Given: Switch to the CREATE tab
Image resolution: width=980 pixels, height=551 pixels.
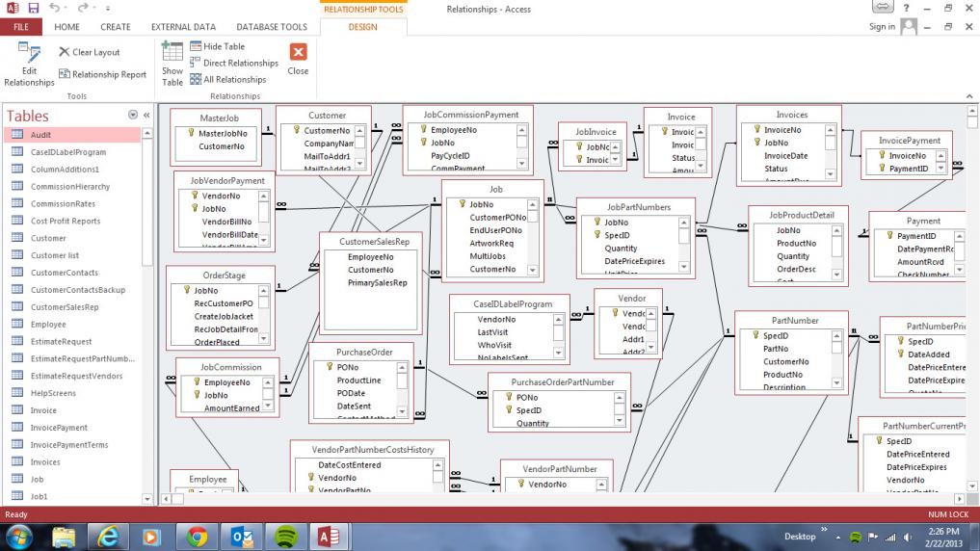Looking at the screenshot, I should (x=116, y=27).
